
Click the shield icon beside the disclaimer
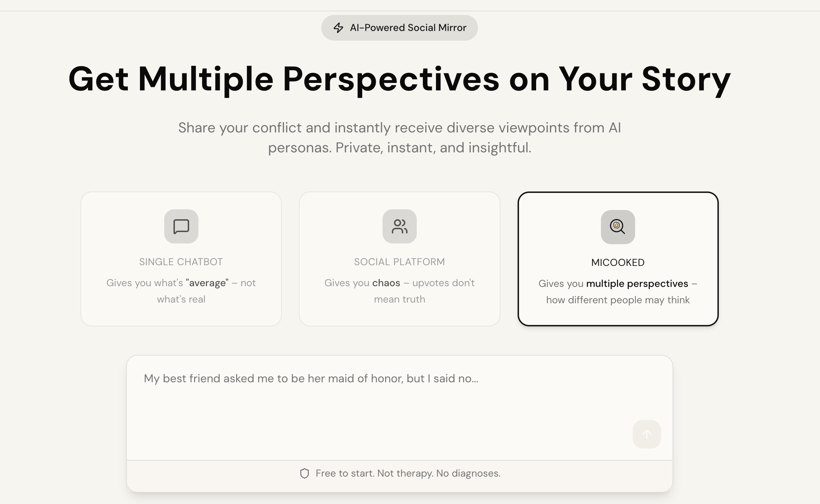coord(305,473)
